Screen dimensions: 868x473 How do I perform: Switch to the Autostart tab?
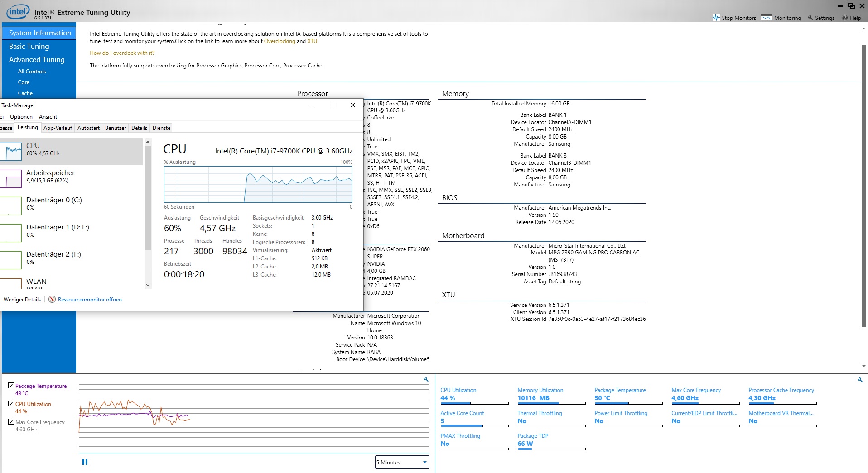click(x=88, y=128)
